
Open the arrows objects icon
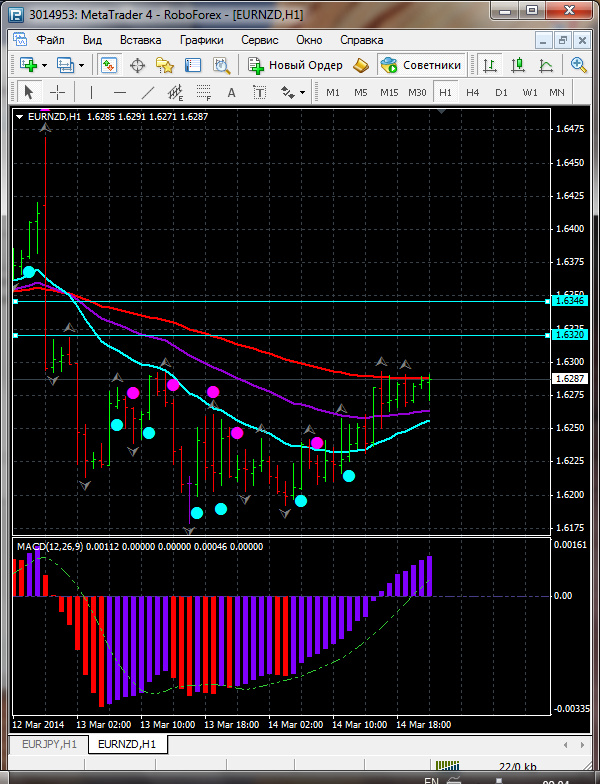tap(288, 92)
